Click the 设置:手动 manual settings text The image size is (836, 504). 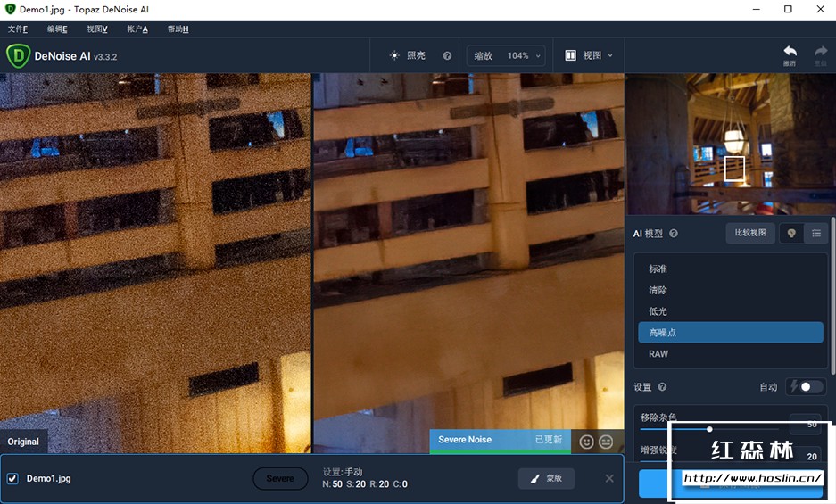[343, 472]
